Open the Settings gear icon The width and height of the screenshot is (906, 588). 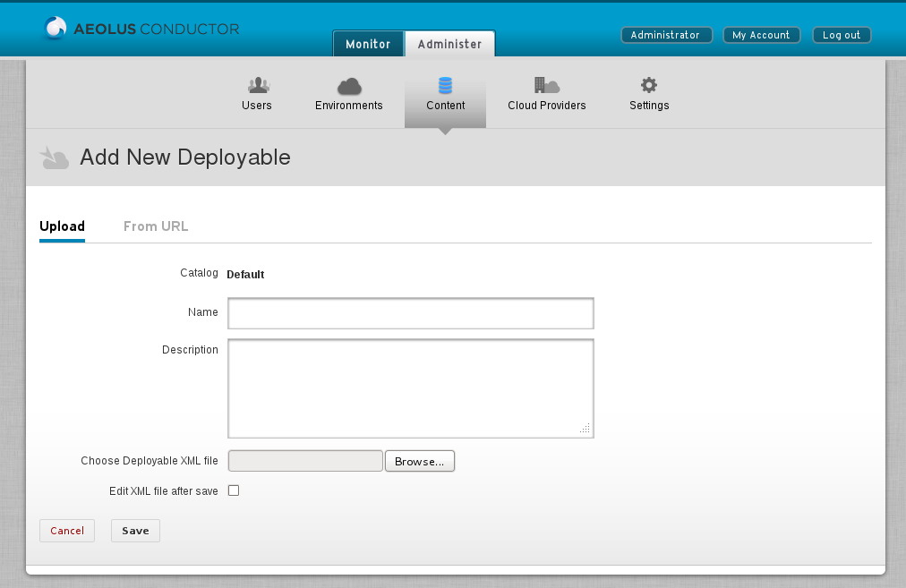[649, 86]
